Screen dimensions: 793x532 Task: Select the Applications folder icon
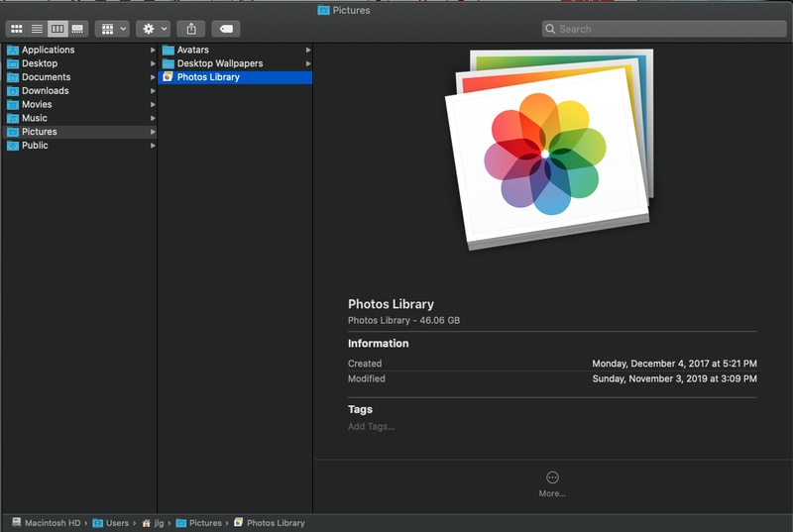(x=13, y=50)
